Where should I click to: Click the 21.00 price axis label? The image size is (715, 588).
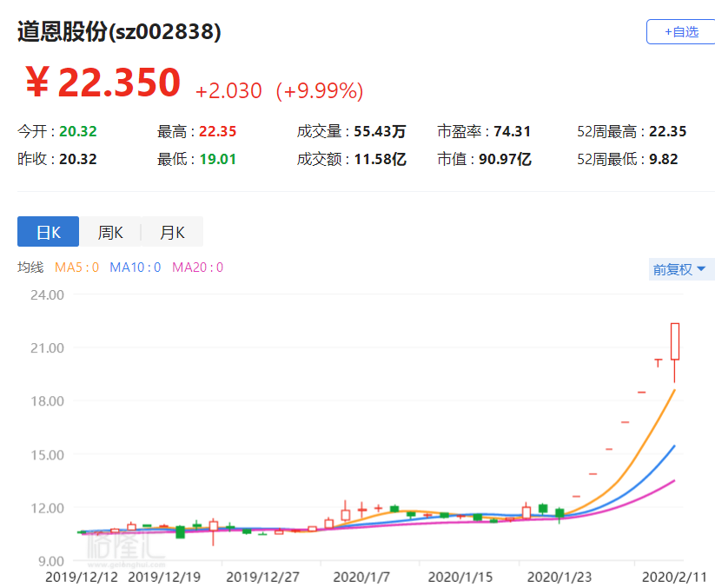click(47, 348)
